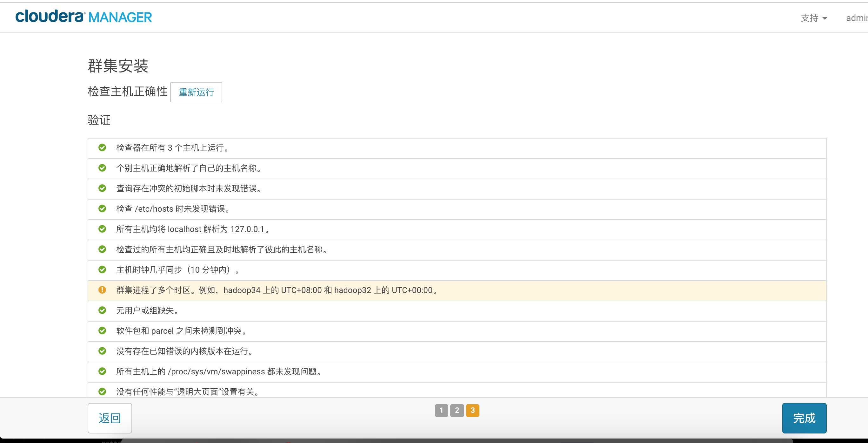Click check icon beside 查询存在冲突的初始脚本时未发现错误

click(102, 188)
